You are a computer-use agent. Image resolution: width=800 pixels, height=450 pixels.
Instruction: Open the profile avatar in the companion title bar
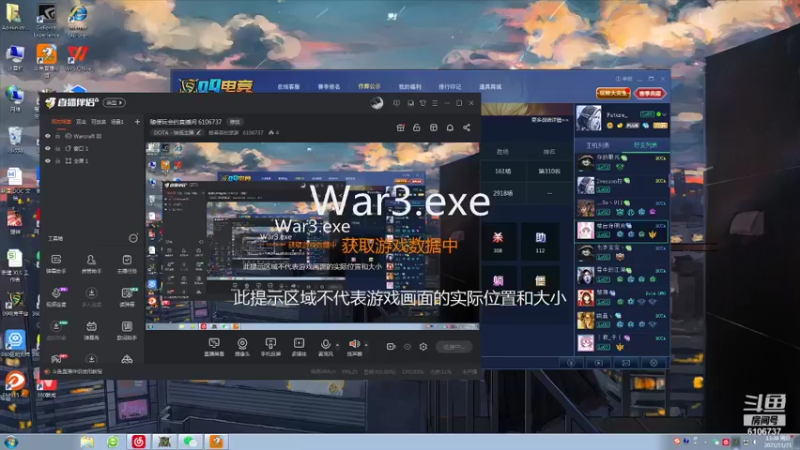pyautogui.click(x=377, y=103)
